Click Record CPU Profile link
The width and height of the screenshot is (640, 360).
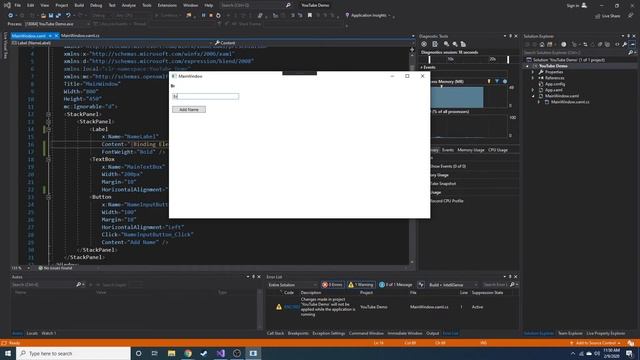tap(447, 201)
